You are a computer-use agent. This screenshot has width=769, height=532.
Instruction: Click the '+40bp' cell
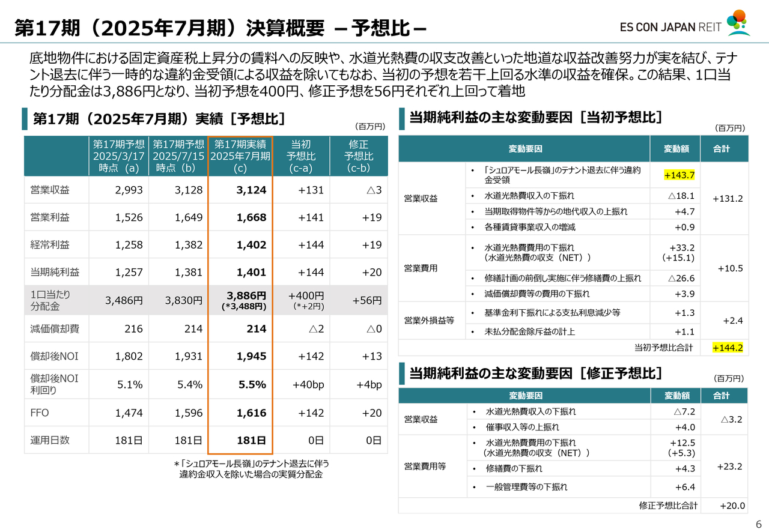click(308, 384)
